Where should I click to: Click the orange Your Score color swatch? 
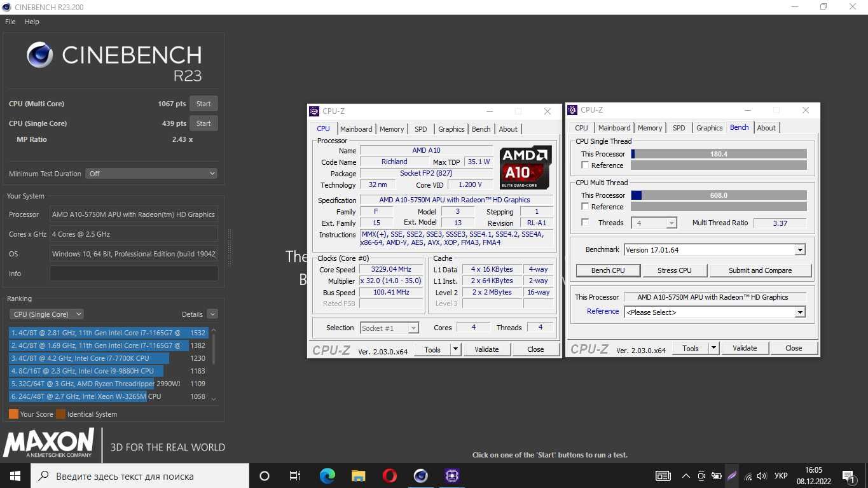tap(13, 414)
